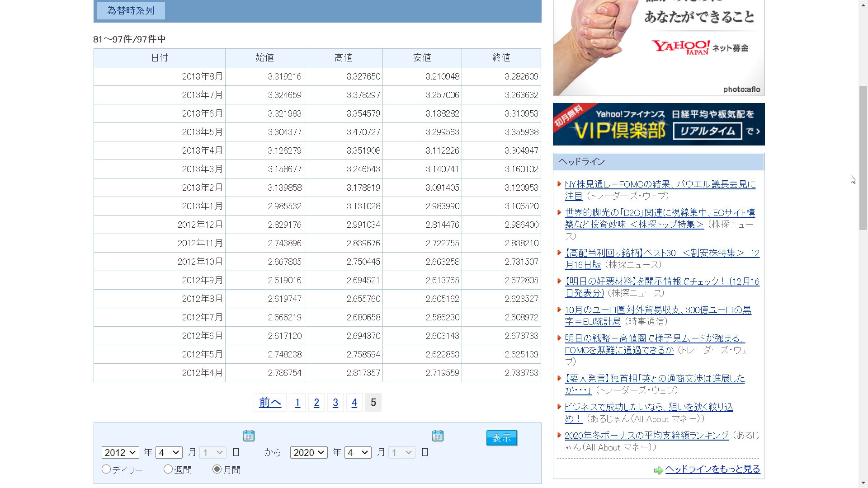
Task: Select the 月間 radio button
Action: click(217, 469)
